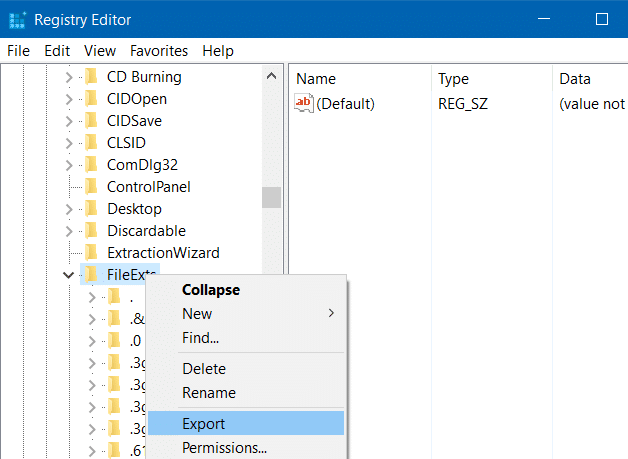Open the View menu
628x459 pixels.
(100, 51)
